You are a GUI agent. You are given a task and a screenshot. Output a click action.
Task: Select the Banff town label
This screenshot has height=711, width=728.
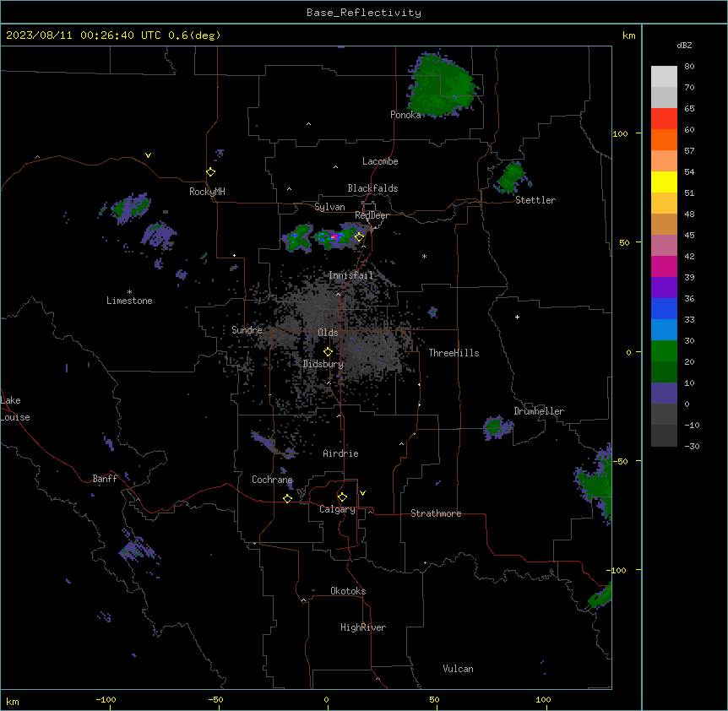tap(105, 479)
